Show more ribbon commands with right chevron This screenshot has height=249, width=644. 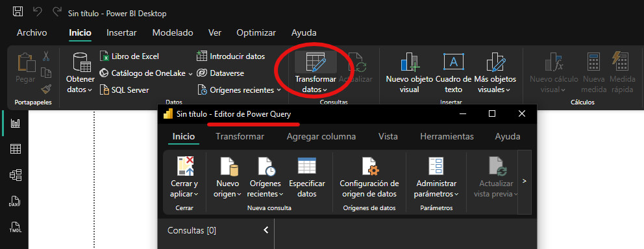tap(524, 182)
